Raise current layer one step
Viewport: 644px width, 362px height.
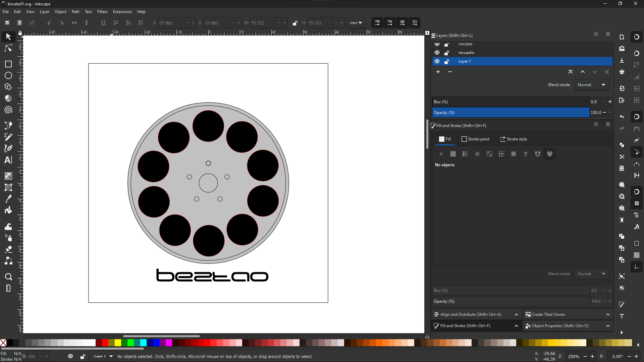(x=583, y=72)
